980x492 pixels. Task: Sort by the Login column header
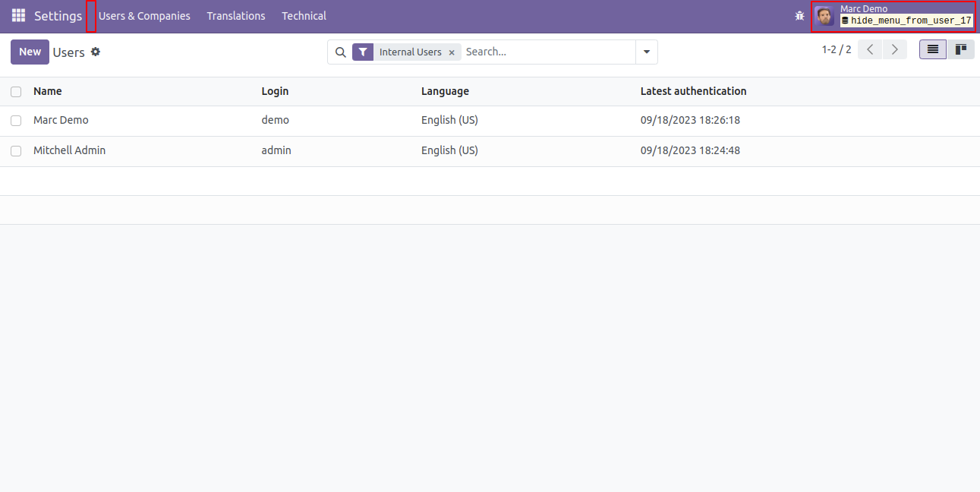[275, 91]
